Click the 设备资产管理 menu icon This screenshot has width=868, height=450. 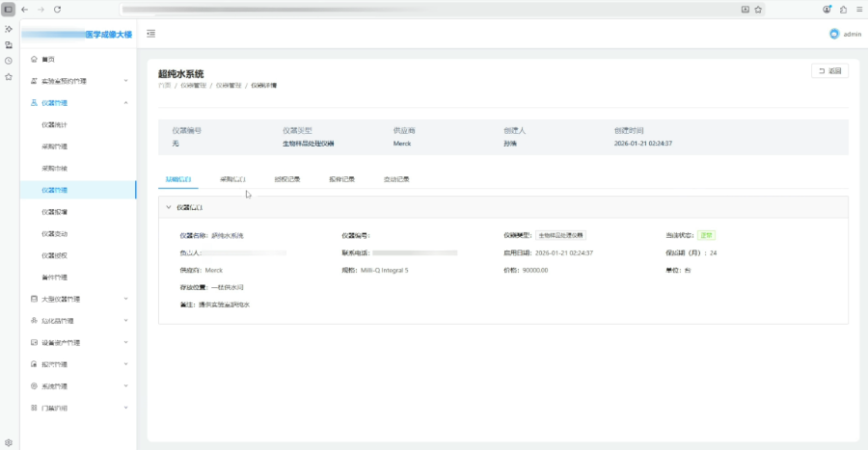[x=34, y=343]
